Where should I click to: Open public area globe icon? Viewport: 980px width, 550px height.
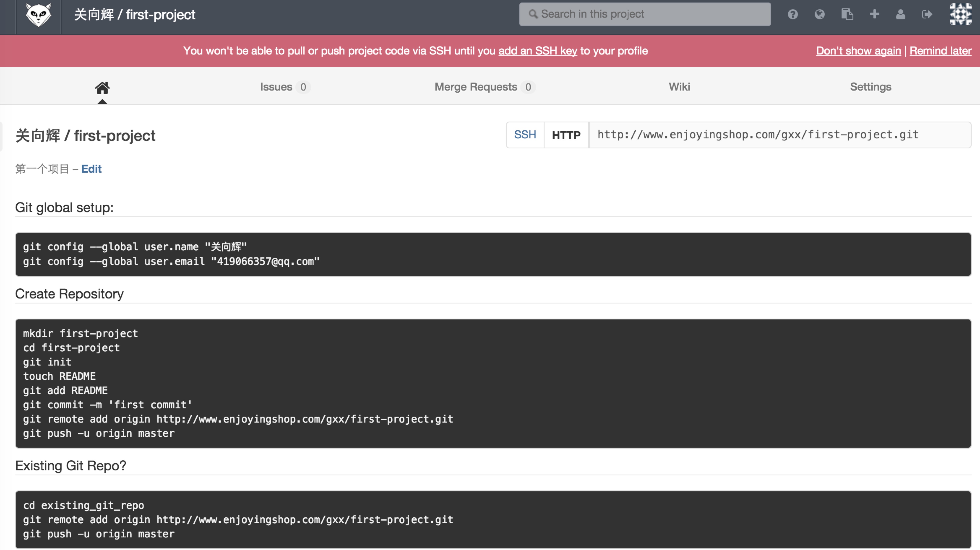tap(820, 14)
